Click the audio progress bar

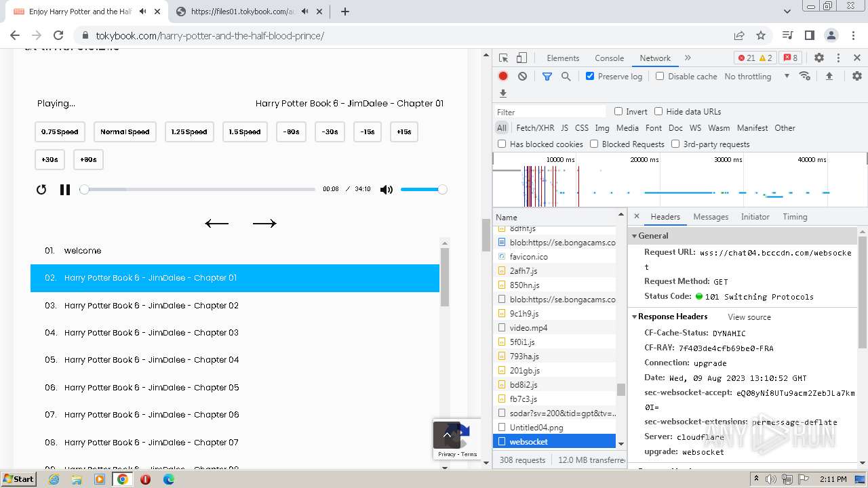pyautogui.click(x=199, y=190)
